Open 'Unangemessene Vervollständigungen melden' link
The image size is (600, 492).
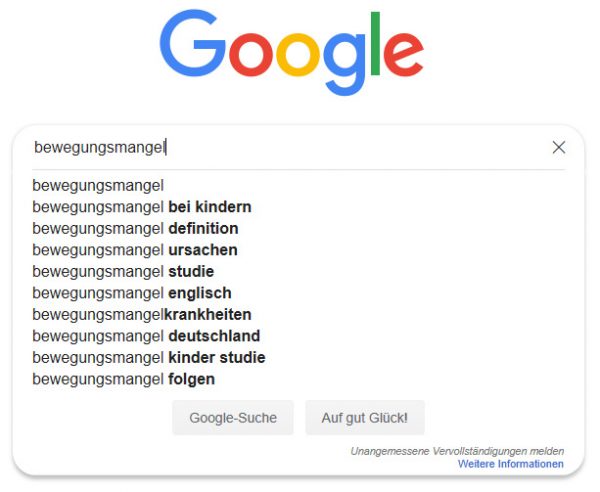(x=456, y=451)
